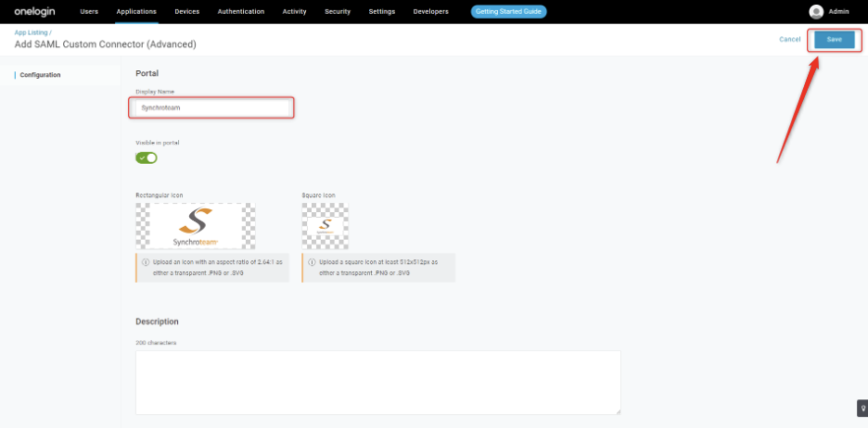Click the Rectangular Icon Synchroteam thumbnail

(196, 226)
